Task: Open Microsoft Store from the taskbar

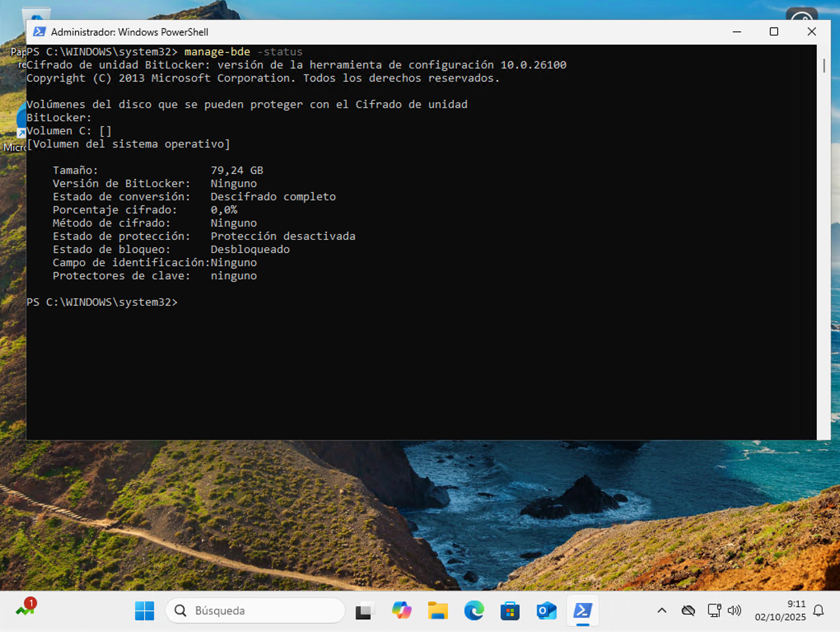Action: pyautogui.click(x=510, y=611)
